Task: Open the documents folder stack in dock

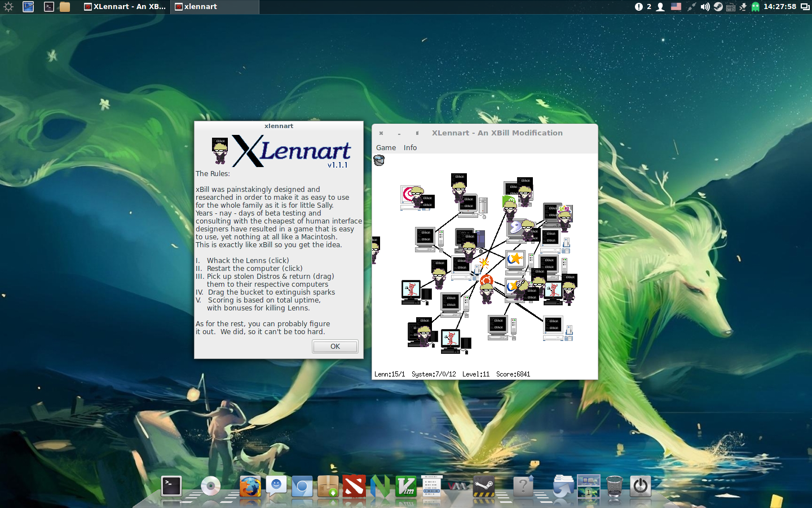Action: click(x=563, y=486)
